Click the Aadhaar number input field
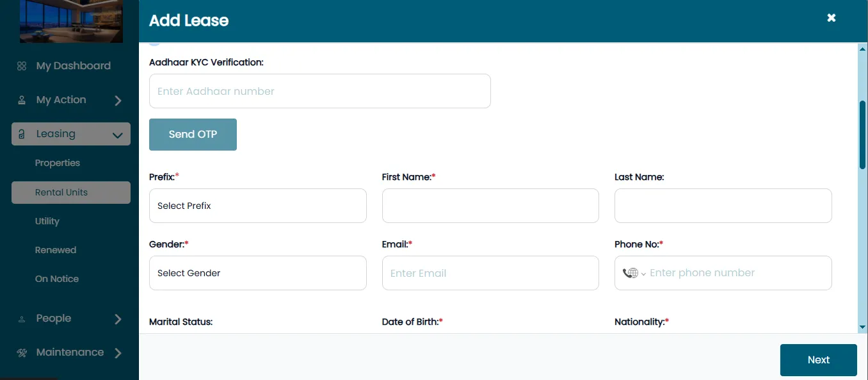This screenshot has width=868, height=380. pos(320,91)
